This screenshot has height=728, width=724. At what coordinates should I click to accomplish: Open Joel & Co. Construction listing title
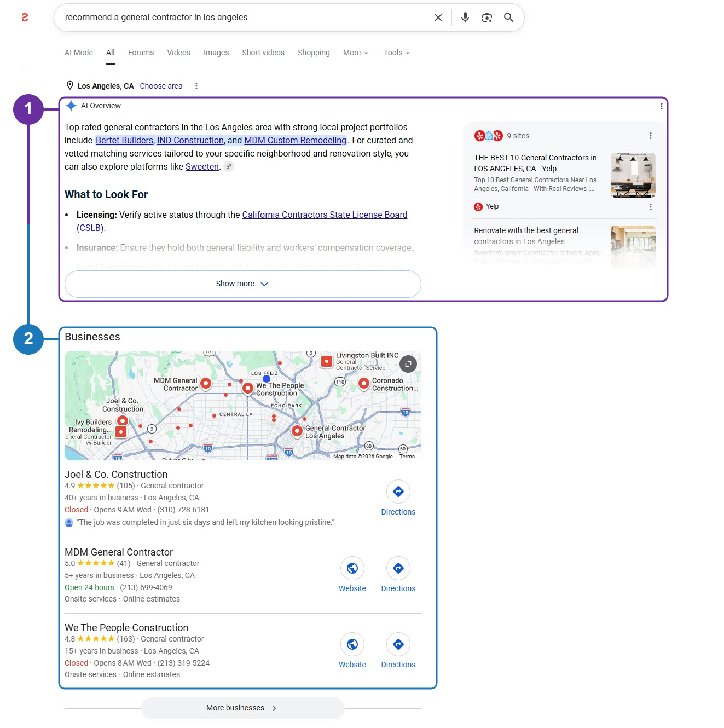(116, 475)
